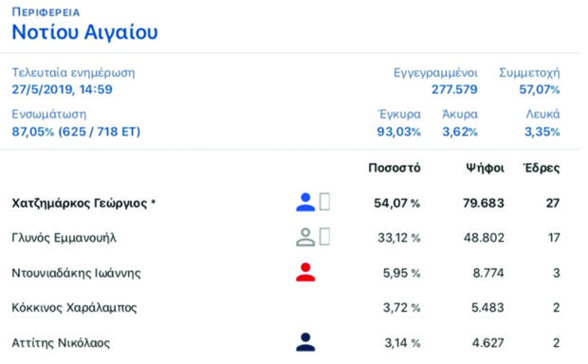Click red person icon for Ντουνιαδάκης Ιωάννης
This screenshot has height=364, width=588.
pos(305,272)
